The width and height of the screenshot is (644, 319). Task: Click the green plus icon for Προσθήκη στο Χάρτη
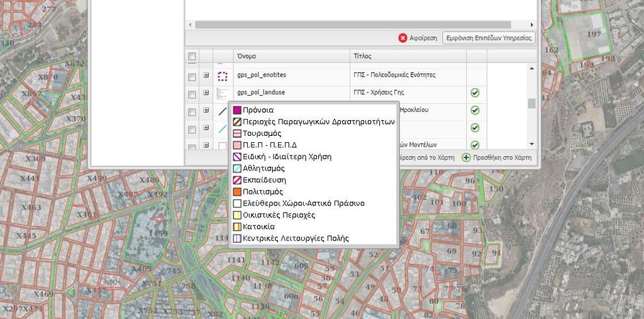click(466, 157)
